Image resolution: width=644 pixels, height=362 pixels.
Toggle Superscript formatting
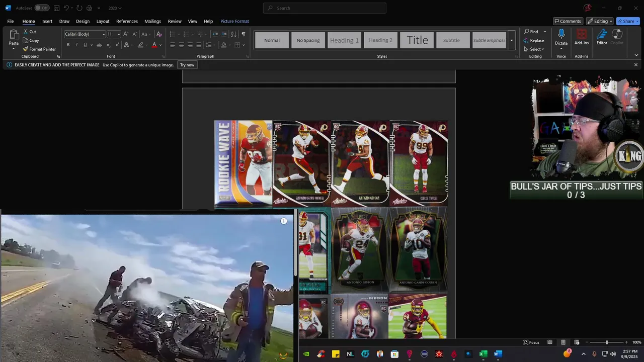(117, 45)
